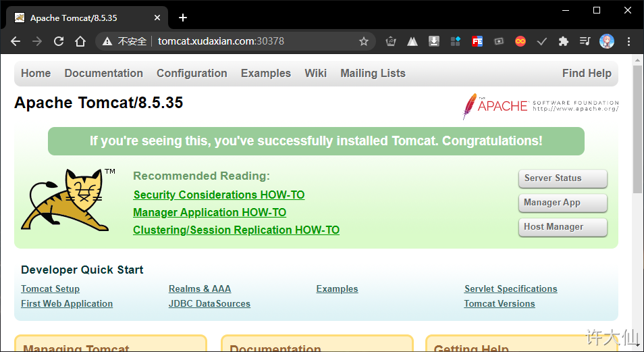This screenshot has height=352, width=644.
Task: Open the JDBC DataSources link
Action: (209, 303)
